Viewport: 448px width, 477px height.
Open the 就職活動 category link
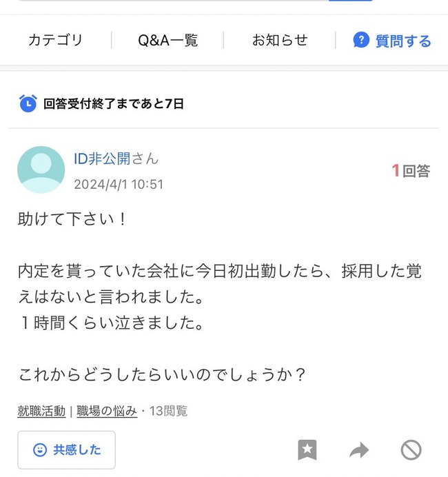click(41, 412)
